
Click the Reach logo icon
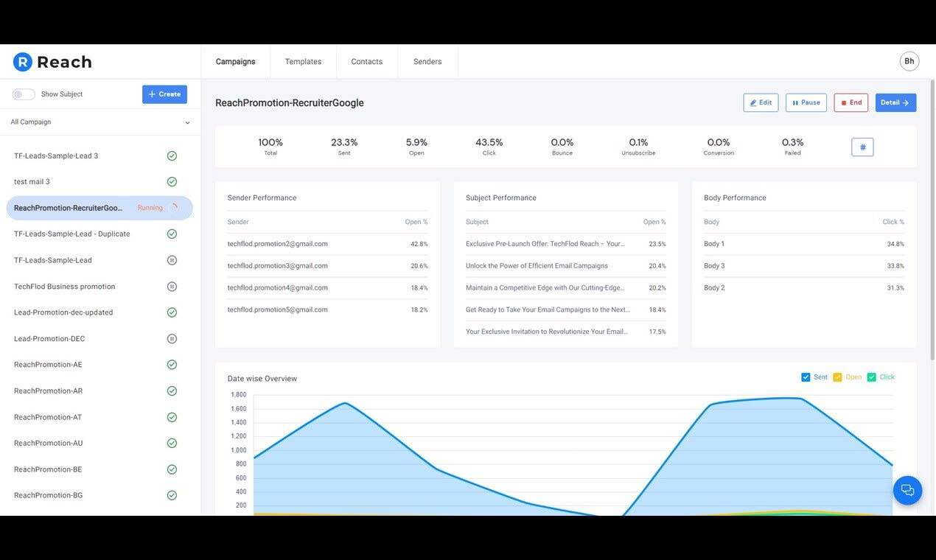23,62
